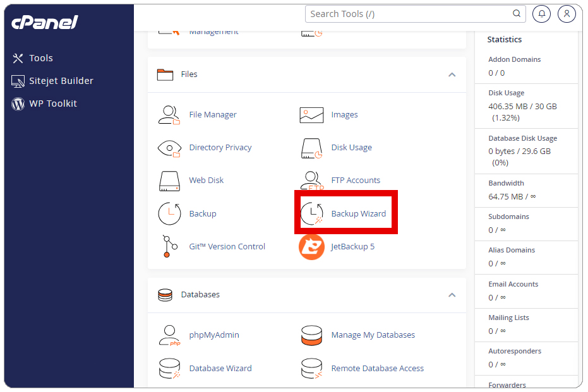Viewport: 588px width, 392px height.
Task: Open the Git Version Control icon
Action: tap(169, 247)
